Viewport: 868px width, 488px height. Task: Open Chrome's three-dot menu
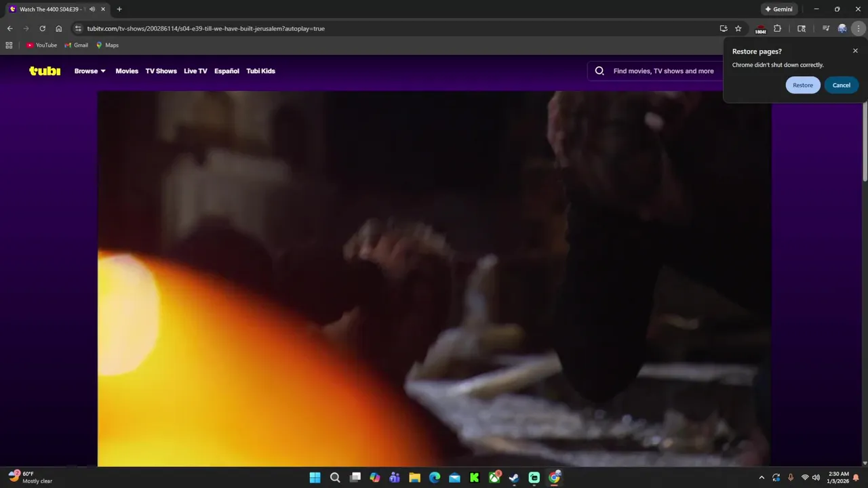[859, 28]
